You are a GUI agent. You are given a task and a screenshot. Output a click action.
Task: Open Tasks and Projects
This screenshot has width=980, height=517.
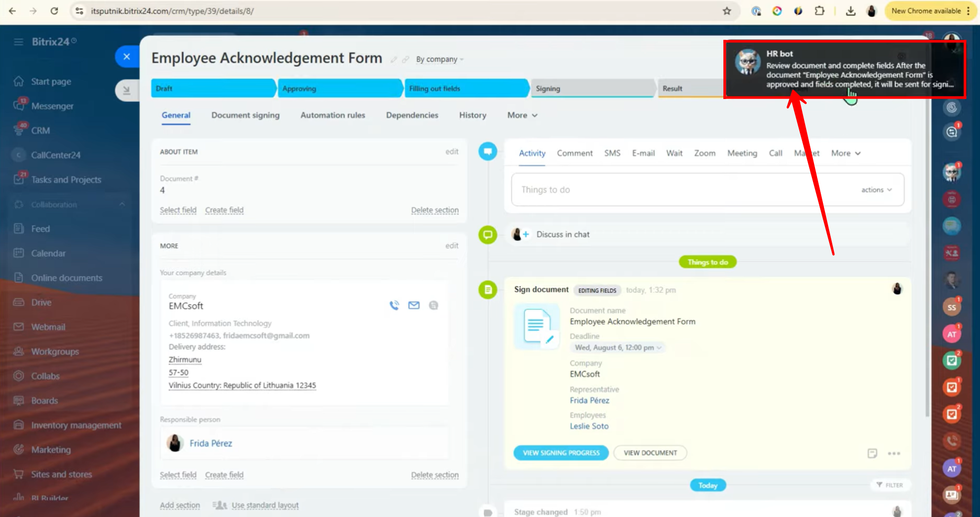point(66,180)
